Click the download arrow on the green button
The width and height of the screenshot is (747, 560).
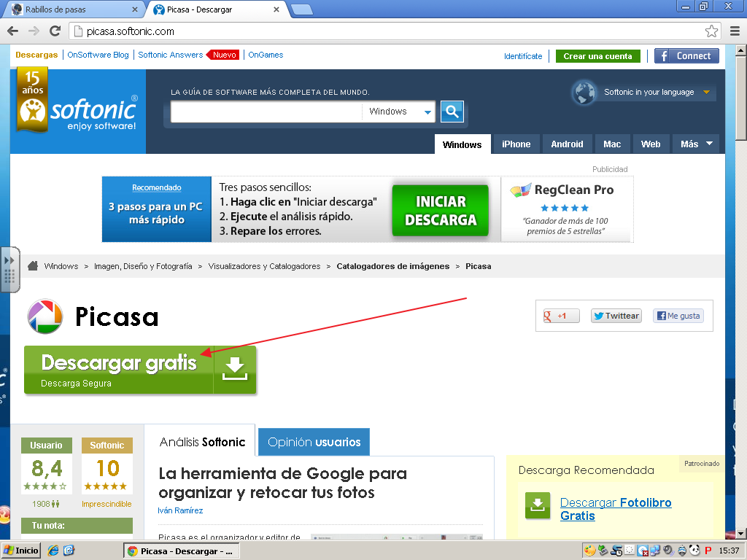(x=235, y=370)
